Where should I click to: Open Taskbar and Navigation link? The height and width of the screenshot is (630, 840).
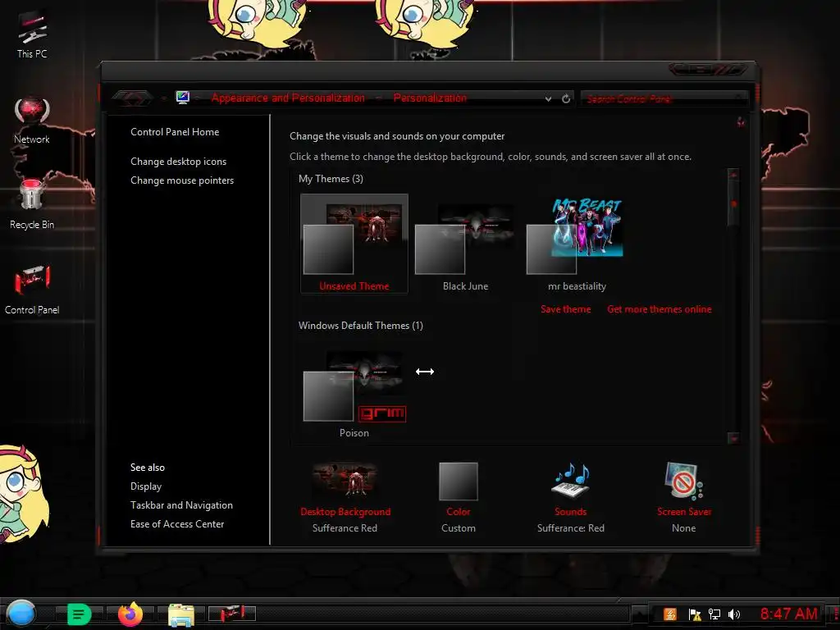pos(181,505)
